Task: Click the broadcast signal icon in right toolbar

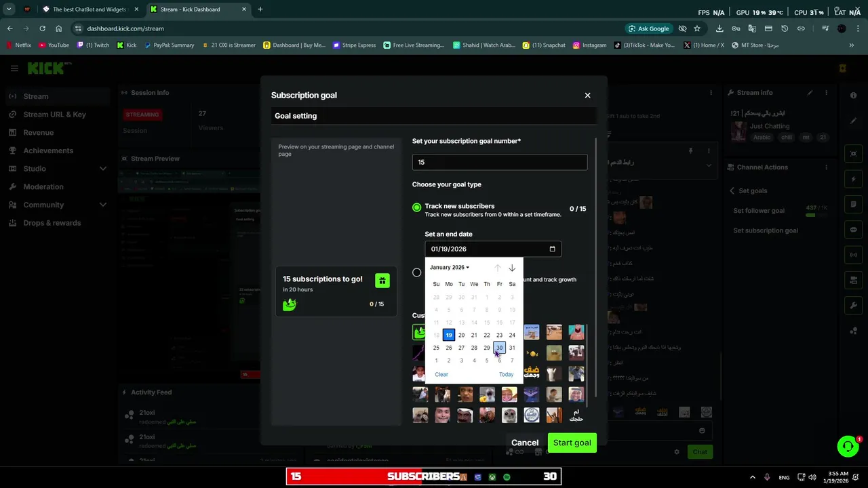Action: tap(853, 255)
